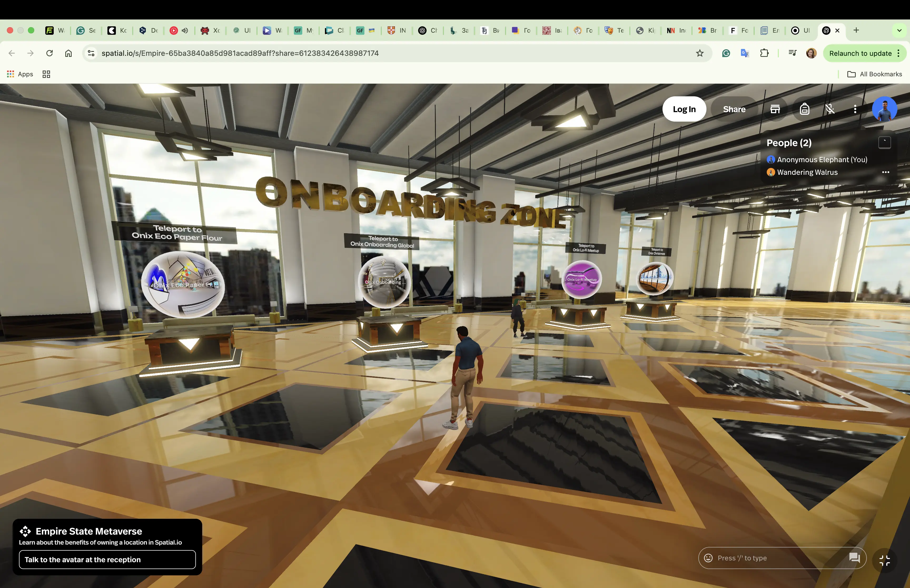This screenshot has width=910, height=588.
Task: Open the Spatial shop storefront icon
Action: pos(775,109)
